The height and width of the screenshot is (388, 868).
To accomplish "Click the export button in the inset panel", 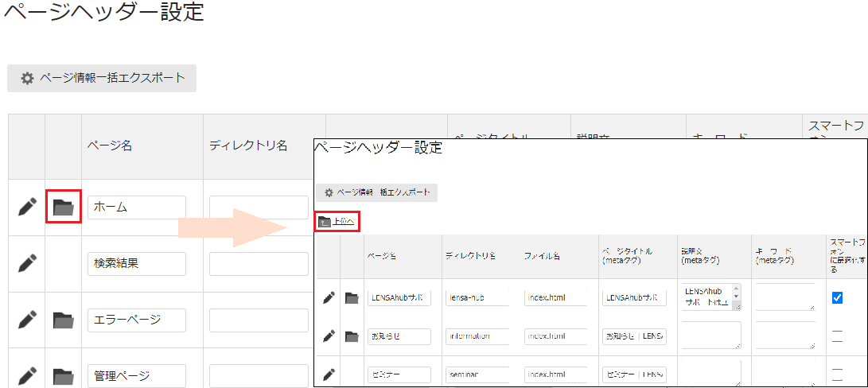I will pyautogui.click(x=376, y=192).
